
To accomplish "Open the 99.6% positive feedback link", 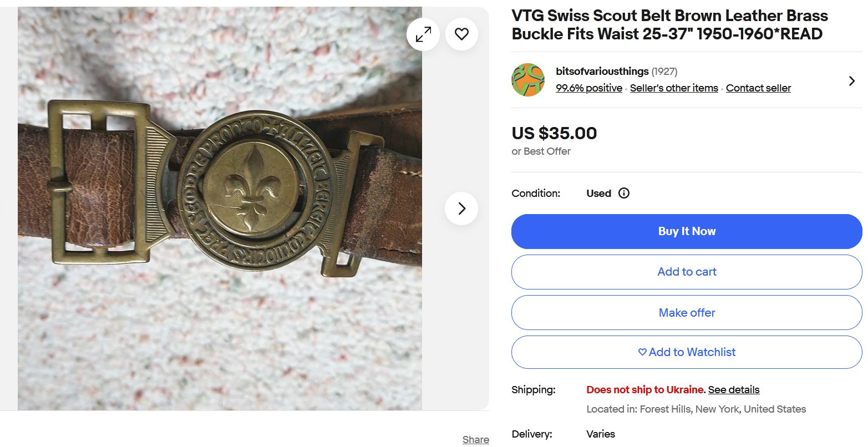I will [x=589, y=88].
